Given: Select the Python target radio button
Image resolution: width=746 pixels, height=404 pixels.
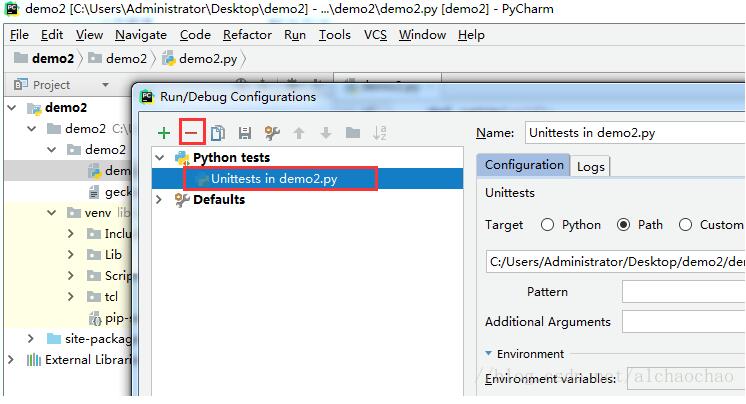Looking at the screenshot, I should (547, 225).
